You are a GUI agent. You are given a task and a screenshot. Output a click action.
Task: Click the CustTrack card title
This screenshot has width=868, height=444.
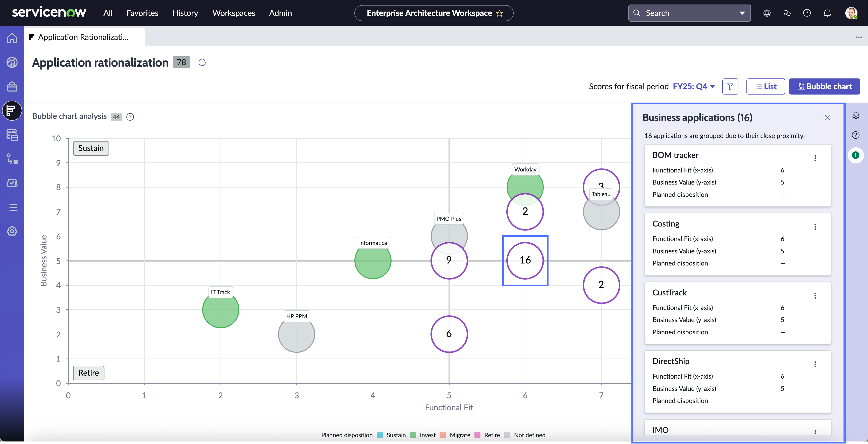[x=670, y=292]
